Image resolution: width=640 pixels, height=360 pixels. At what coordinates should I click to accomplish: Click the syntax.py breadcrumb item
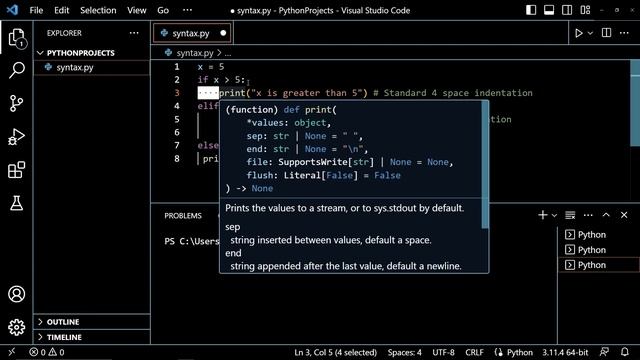pyautogui.click(x=195, y=53)
